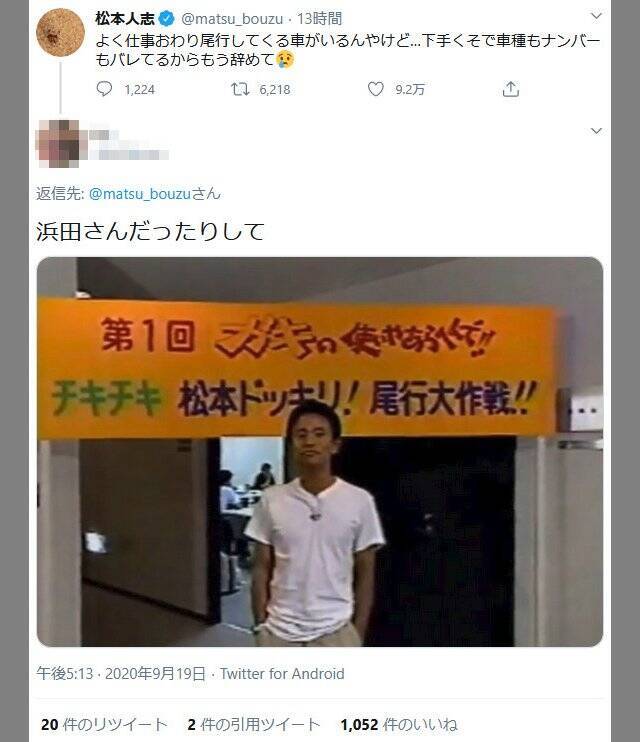The width and height of the screenshot is (640, 742).
Task: Open the 13時間 timestamp link
Action: (x=320, y=19)
